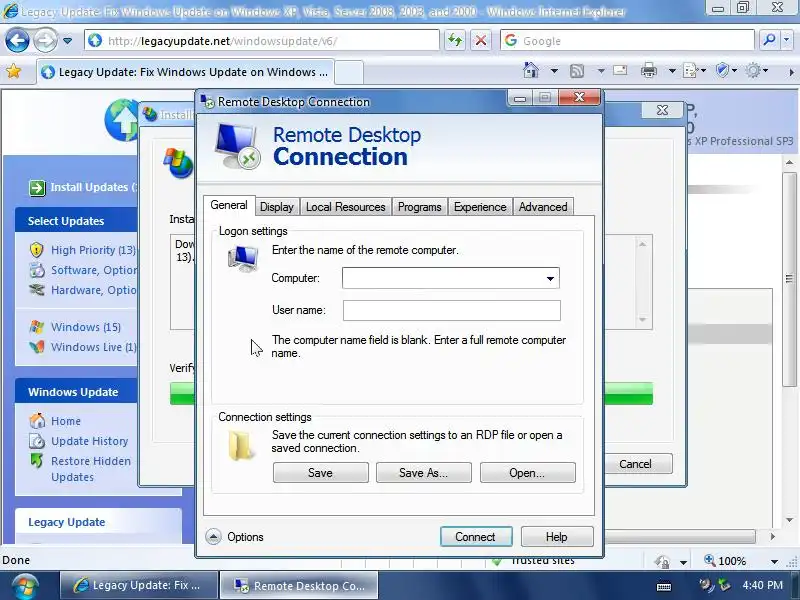
Task: Click the protected mode status icon
Action: (x=662, y=561)
